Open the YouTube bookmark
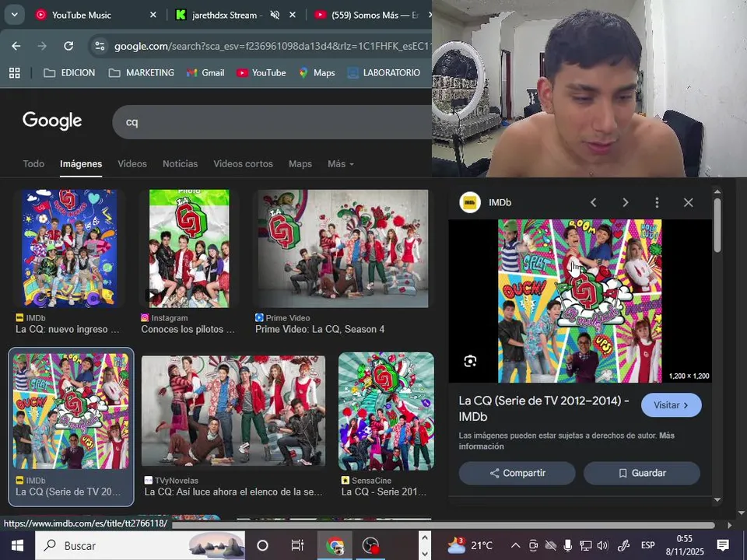This screenshot has height=560, width=747. 261,73
